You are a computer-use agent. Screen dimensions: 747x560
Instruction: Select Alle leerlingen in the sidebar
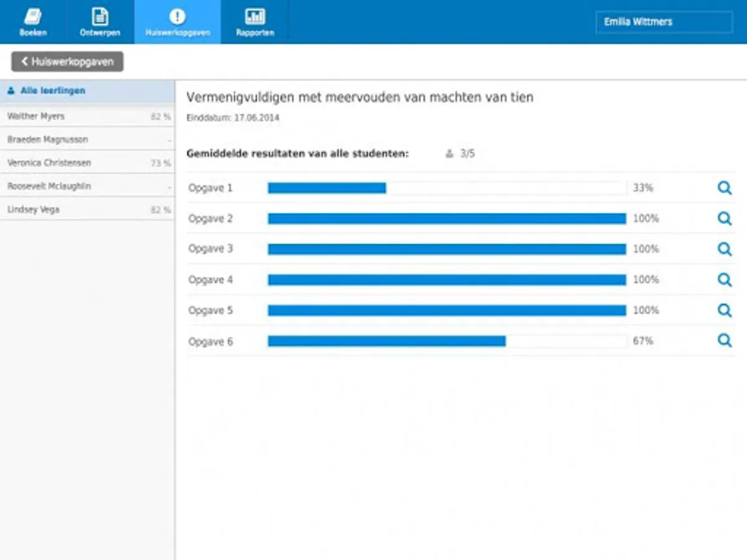[x=87, y=91]
